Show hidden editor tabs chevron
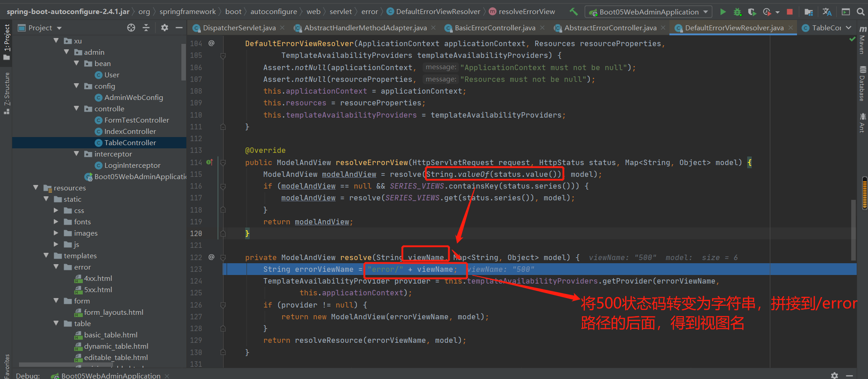 849,28
